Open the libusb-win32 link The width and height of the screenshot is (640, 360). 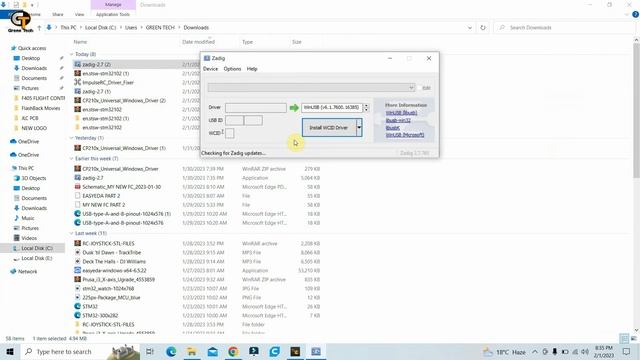click(398, 120)
